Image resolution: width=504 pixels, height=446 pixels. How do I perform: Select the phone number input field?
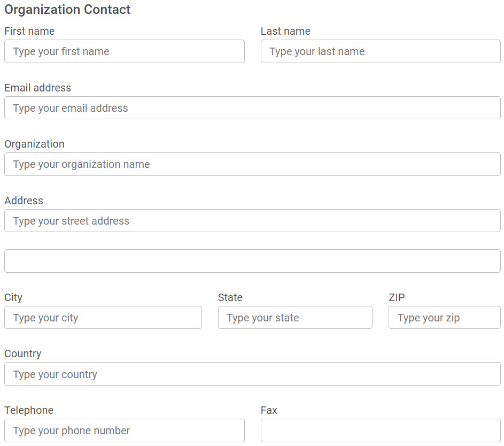[x=124, y=430]
